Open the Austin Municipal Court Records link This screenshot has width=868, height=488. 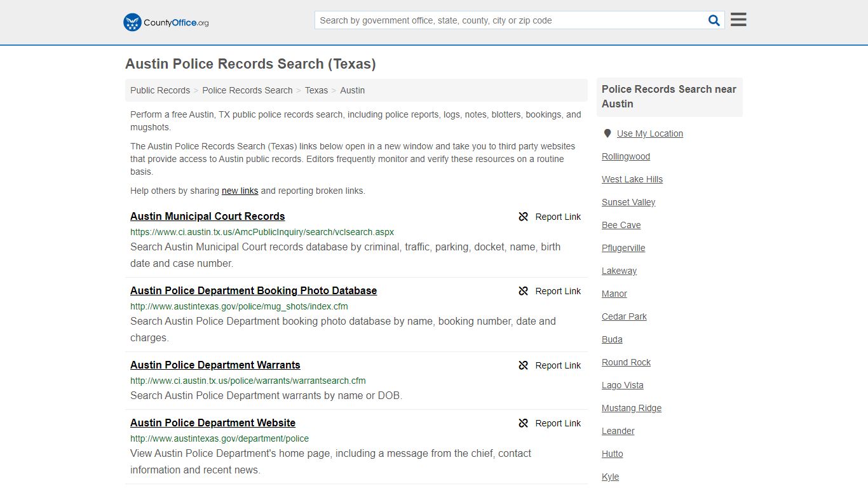click(x=208, y=216)
